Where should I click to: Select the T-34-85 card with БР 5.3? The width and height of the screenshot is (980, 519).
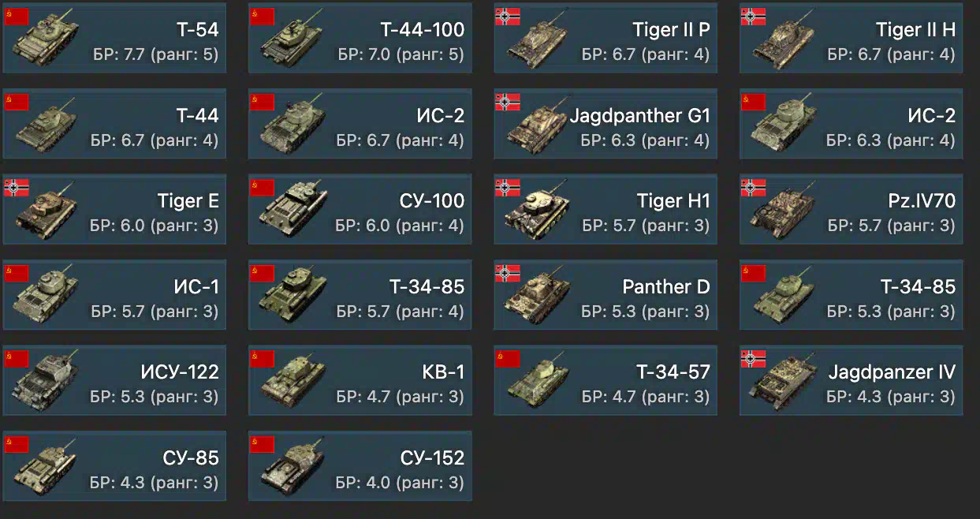tap(851, 295)
